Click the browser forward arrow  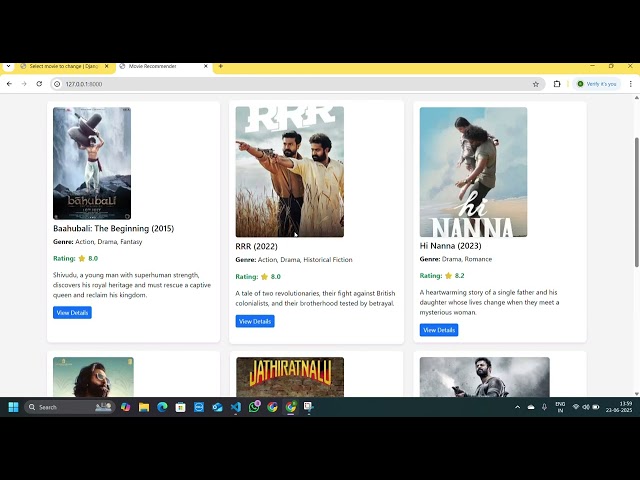tap(24, 84)
